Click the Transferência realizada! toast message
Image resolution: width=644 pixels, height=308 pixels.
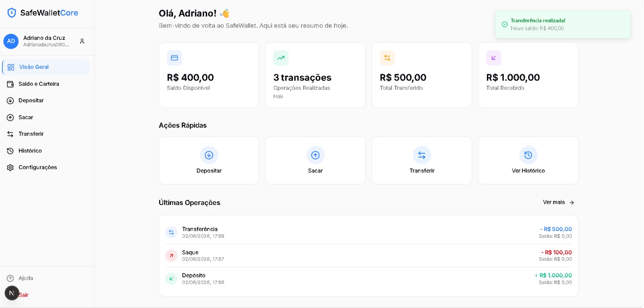tap(538, 21)
